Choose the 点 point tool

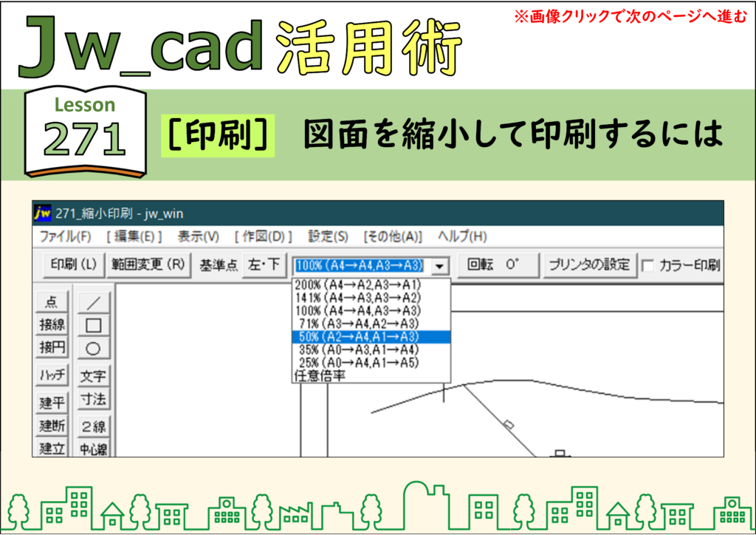pyautogui.click(x=52, y=302)
